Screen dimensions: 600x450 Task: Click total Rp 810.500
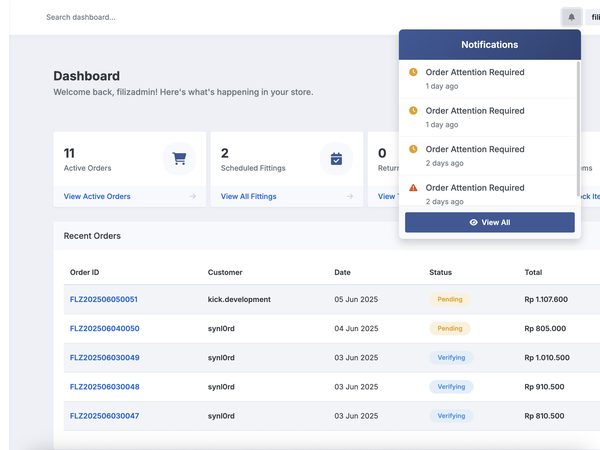544,416
